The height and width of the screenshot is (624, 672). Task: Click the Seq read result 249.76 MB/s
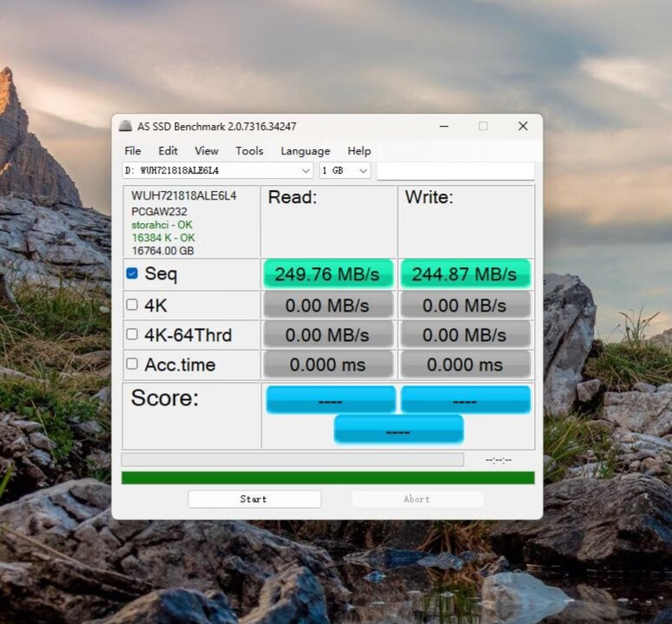click(328, 273)
